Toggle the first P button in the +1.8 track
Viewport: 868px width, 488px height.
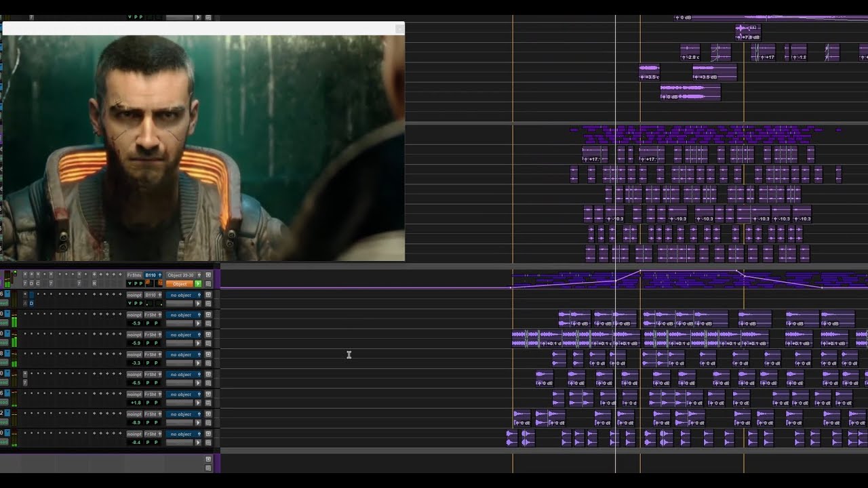[148, 403]
